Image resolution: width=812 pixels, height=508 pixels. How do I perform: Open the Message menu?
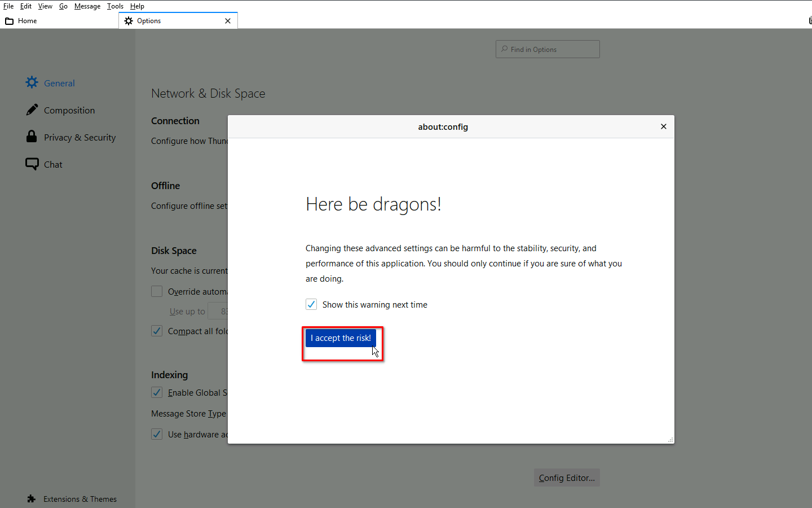(x=87, y=6)
